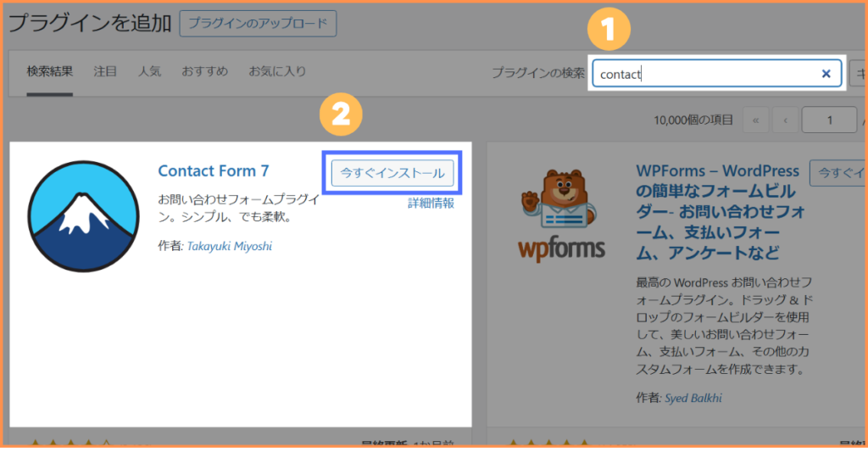Open the 人気 tab
Screen dimensions: 868x452
click(149, 71)
